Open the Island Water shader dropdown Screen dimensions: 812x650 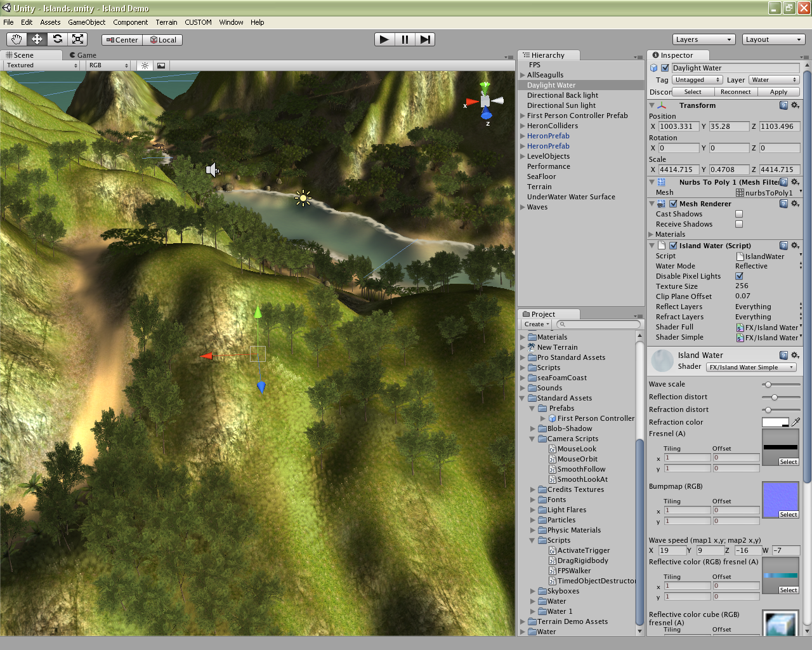751,368
